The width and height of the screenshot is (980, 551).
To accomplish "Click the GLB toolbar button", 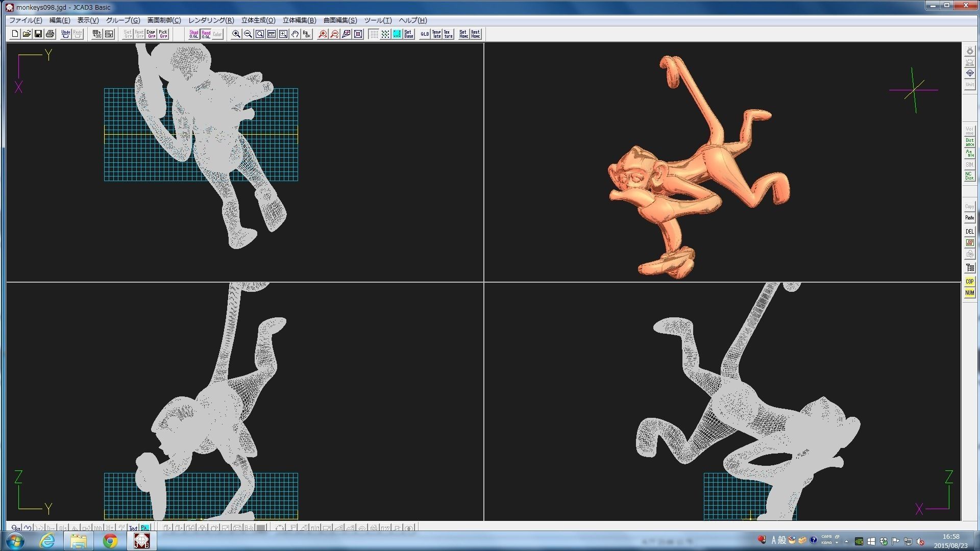I will pyautogui.click(x=425, y=34).
